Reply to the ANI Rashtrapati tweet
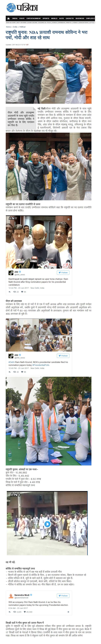The image size is (101, 644). click(10, 292)
